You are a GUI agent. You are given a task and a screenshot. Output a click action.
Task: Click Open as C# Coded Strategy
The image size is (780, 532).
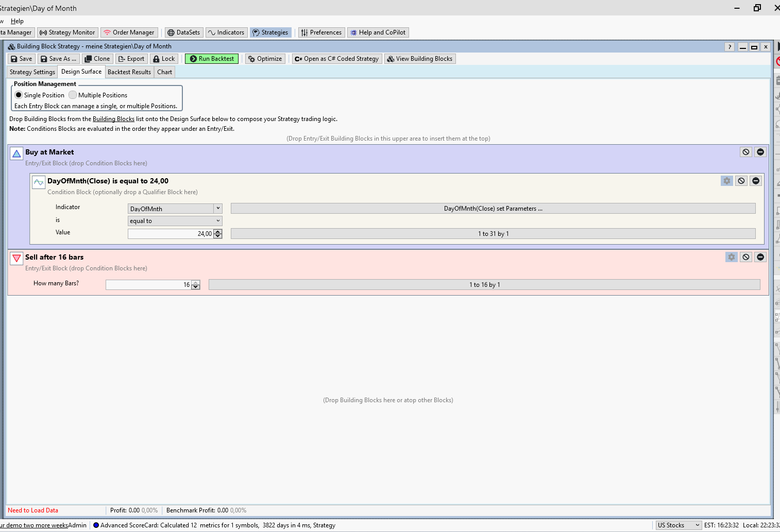coord(336,59)
